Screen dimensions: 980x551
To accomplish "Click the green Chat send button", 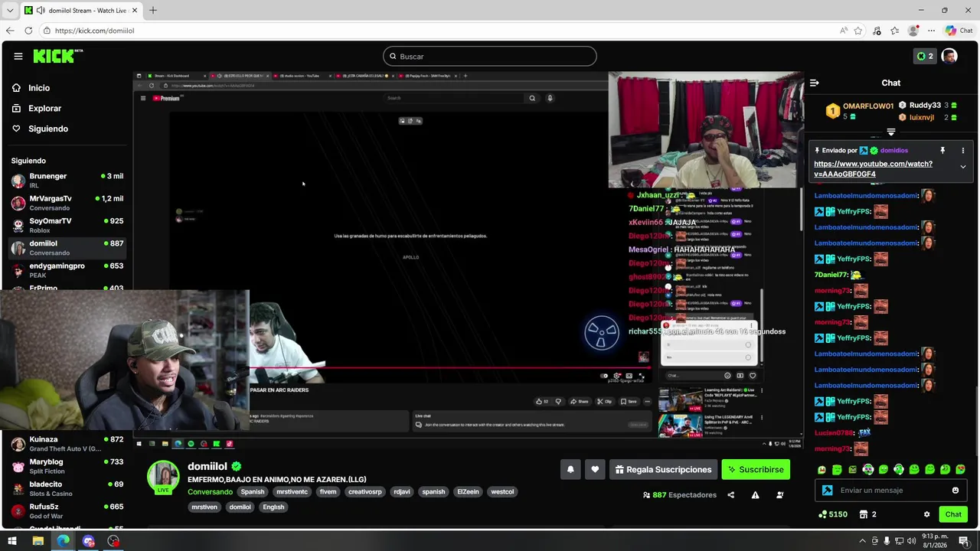I will 953,514.
